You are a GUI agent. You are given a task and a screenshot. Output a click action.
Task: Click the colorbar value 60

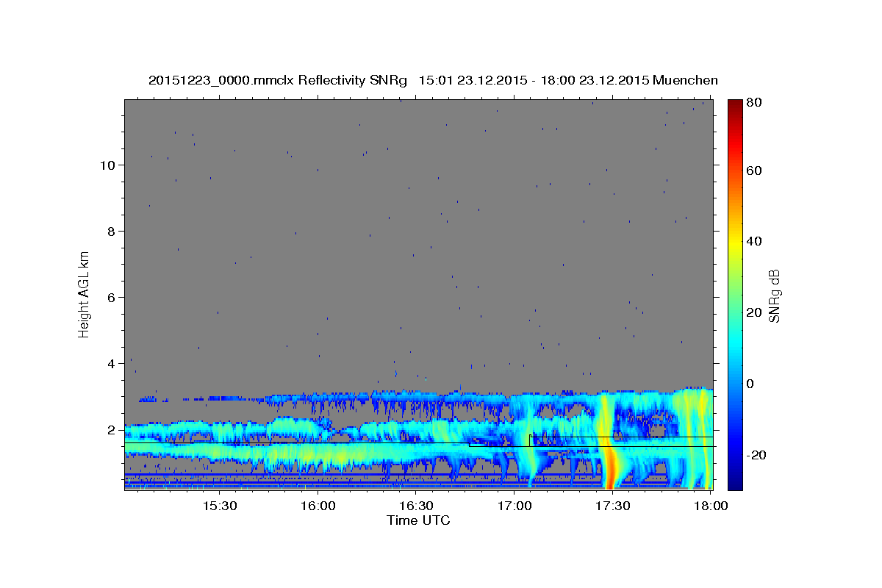[753, 171]
